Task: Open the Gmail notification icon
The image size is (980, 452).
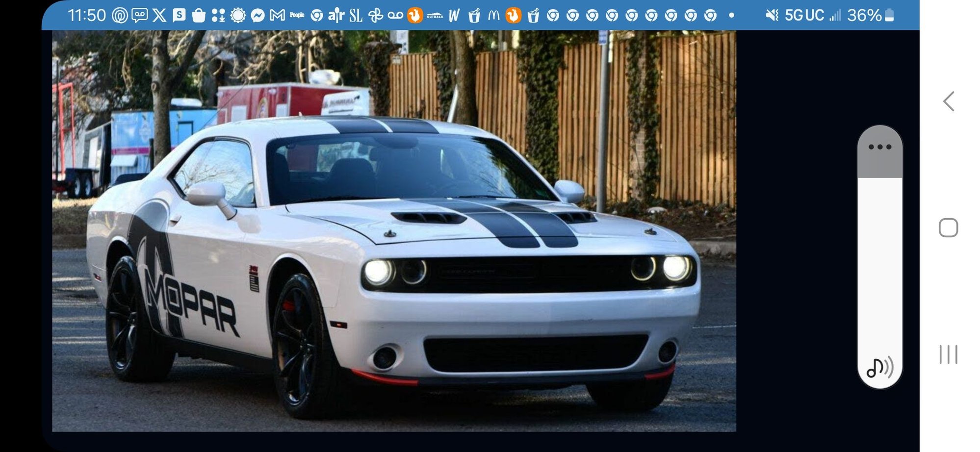Action: pyautogui.click(x=277, y=16)
